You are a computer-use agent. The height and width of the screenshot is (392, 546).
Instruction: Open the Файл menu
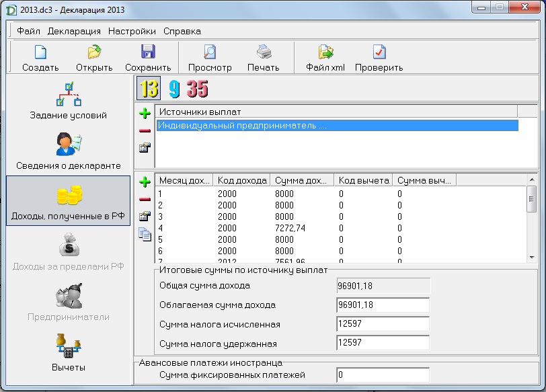[28, 32]
